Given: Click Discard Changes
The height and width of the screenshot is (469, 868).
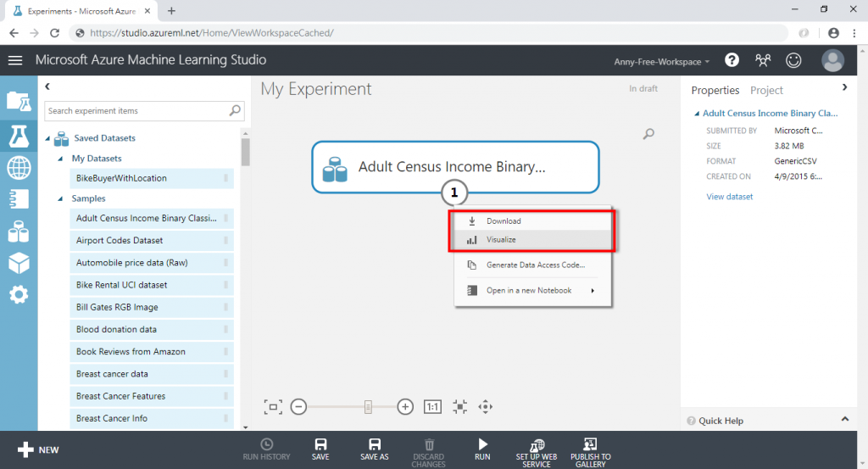Looking at the screenshot, I should [428, 453].
